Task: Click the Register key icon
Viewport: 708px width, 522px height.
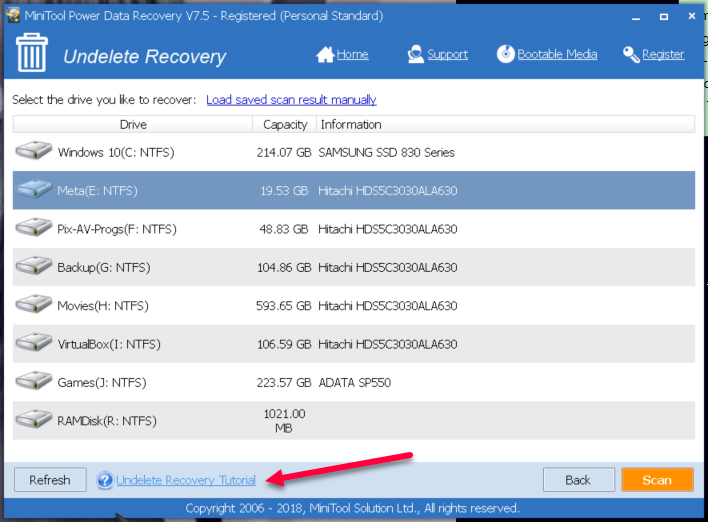Action: point(631,55)
